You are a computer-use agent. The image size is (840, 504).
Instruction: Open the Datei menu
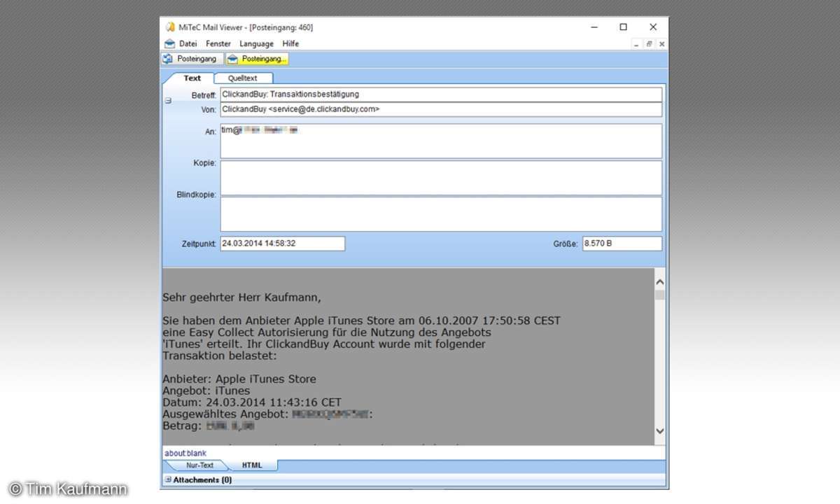click(x=188, y=43)
